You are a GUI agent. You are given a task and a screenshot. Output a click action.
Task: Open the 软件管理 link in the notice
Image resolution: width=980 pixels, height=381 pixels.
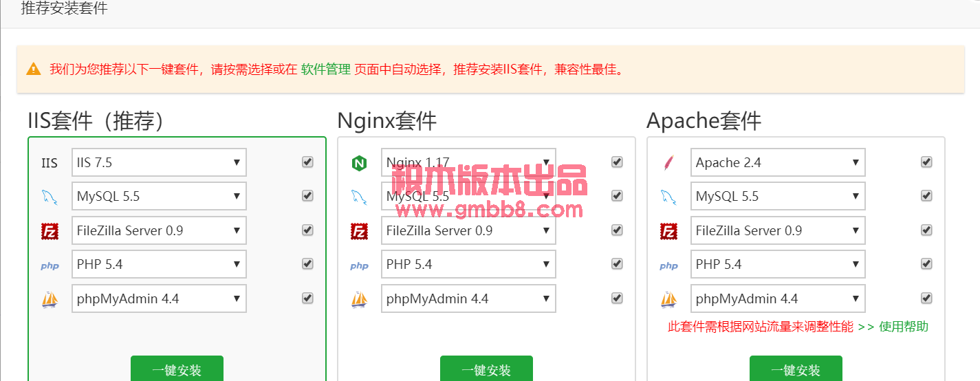[x=325, y=69]
